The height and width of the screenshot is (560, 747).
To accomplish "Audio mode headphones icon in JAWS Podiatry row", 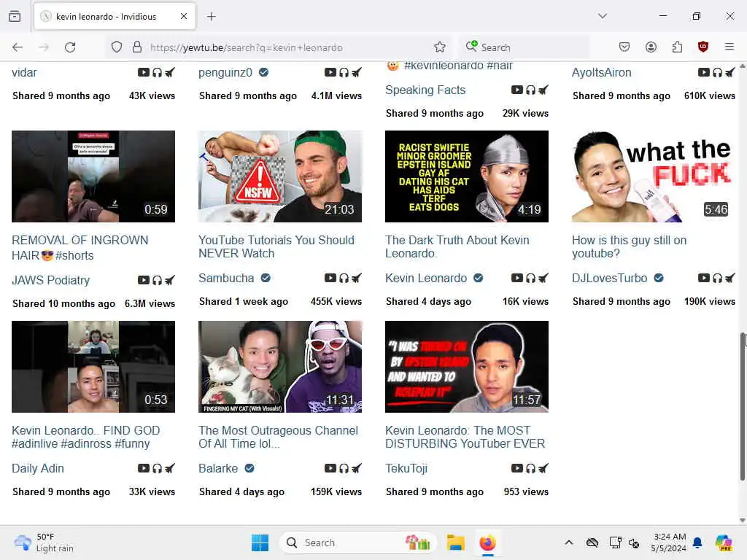I will pyautogui.click(x=158, y=280).
